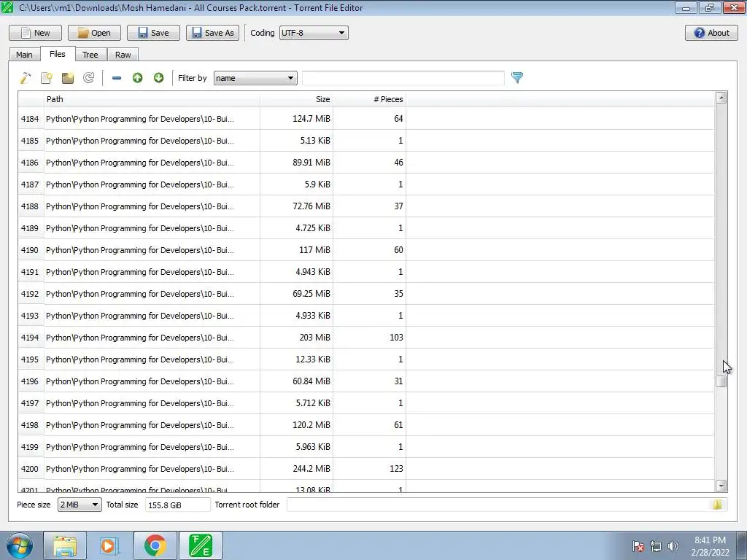Image resolution: width=747 pixels, height=560 pixels.
Task: Click the size cell 69.25 MiB
Action: [296, 294]
